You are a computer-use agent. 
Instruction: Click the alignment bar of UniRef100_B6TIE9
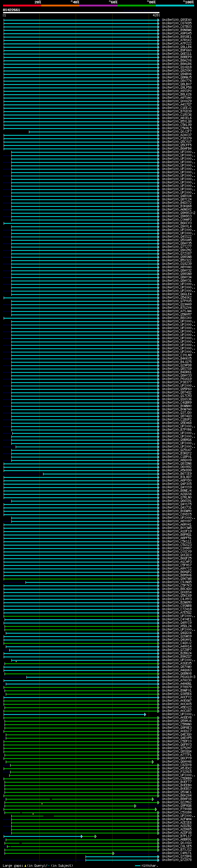101,474
